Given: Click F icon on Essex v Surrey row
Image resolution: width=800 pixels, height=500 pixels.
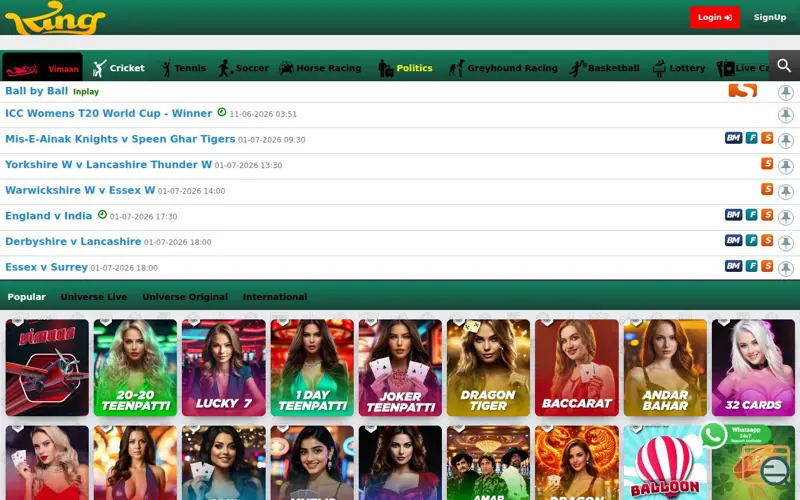Looking at the screenshot, I should pyautogui.click(x=752, y=266).
